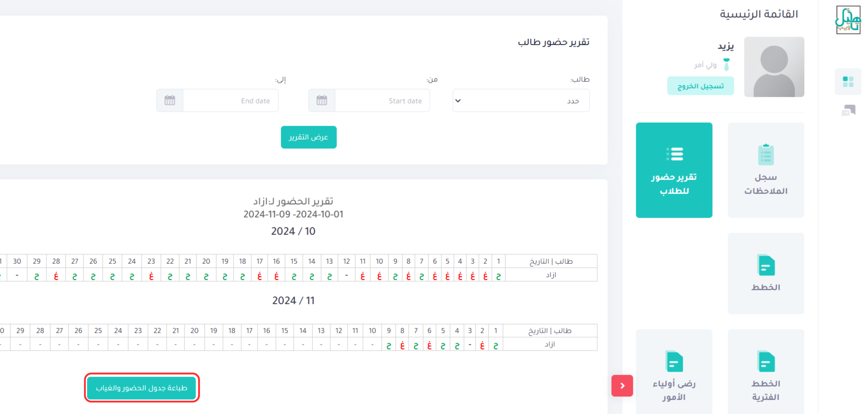868x414 pixels.
Task: Click the list icon on the attendance report card
Action: click(675, 154)
